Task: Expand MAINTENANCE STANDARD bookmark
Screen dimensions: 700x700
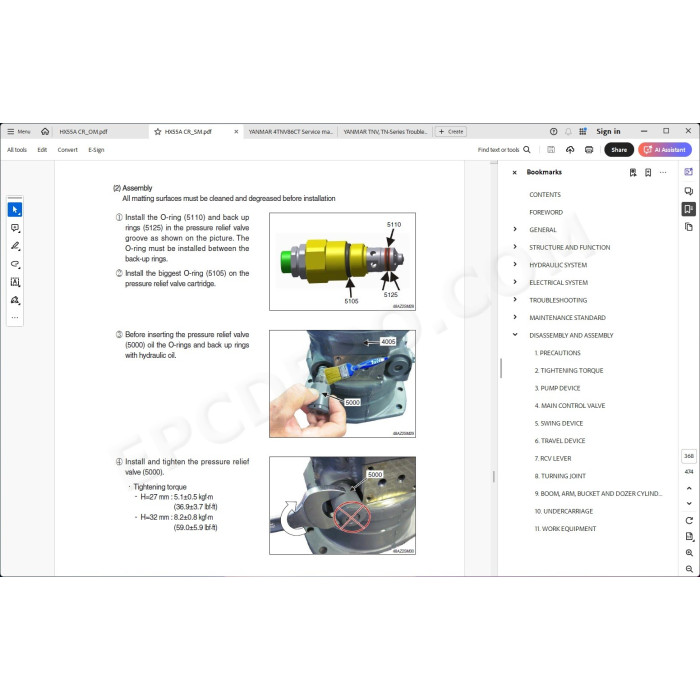Action: (515, 317)
